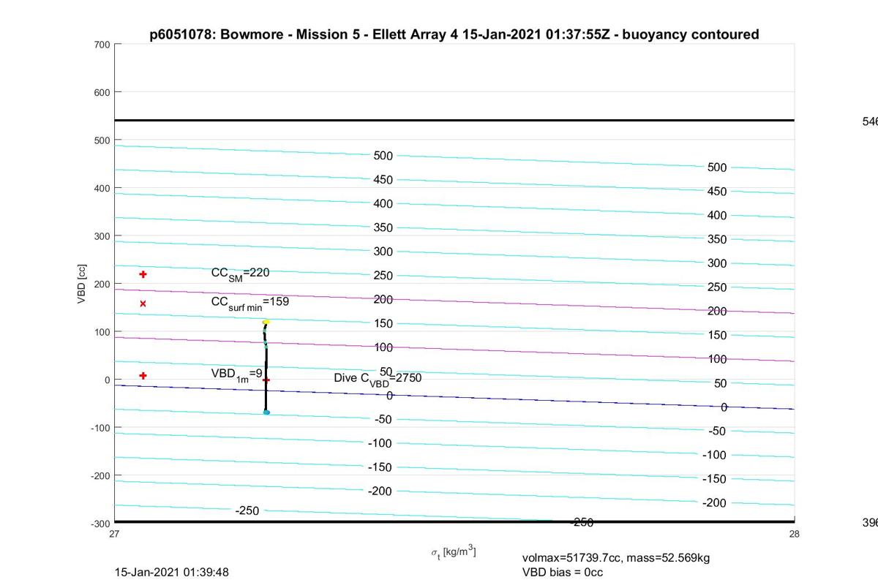Select the VBD bias = 0cc text

click(x=563, y=572)
